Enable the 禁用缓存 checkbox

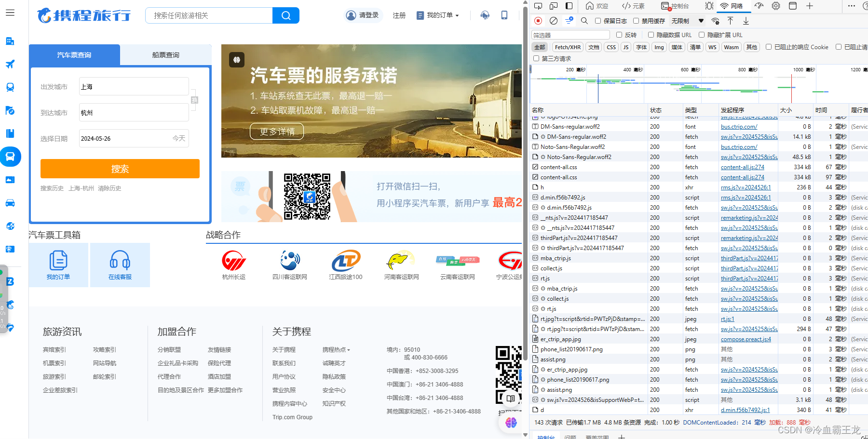636,21
